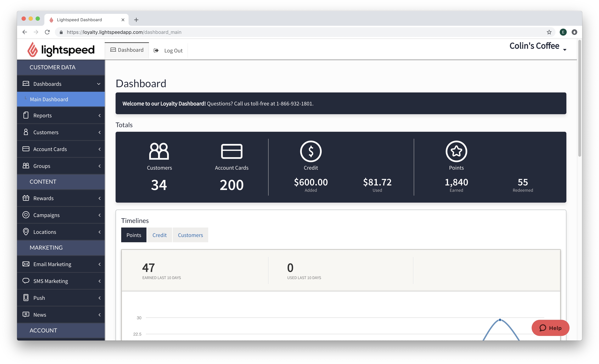Expand the Campaigns sidebar section
599x364 pixels.
click(99, 215)
